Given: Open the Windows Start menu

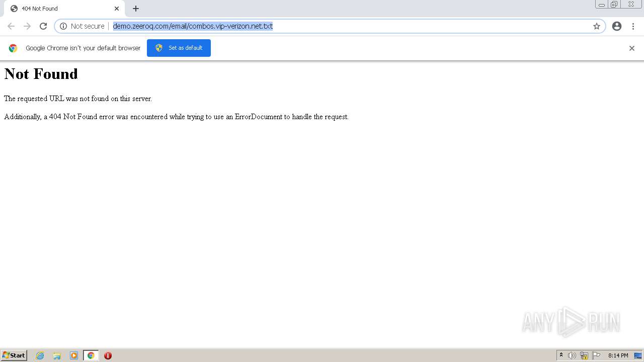Looking at the screenshot, I should [x=14, y=355].
